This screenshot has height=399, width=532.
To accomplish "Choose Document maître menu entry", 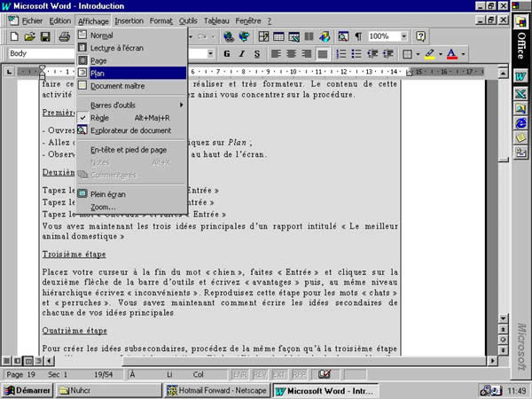I will 131,86.
